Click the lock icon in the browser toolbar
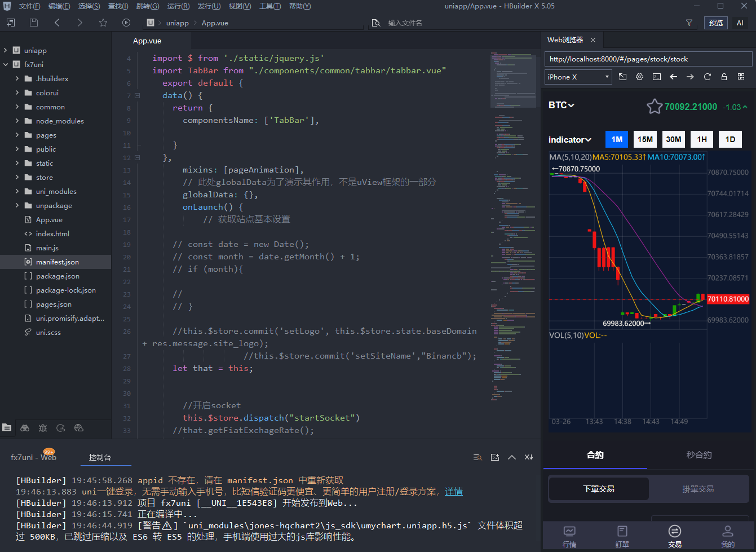Image resolution: width=756 pixels, height=552 pixels. (x=724, y=77)
